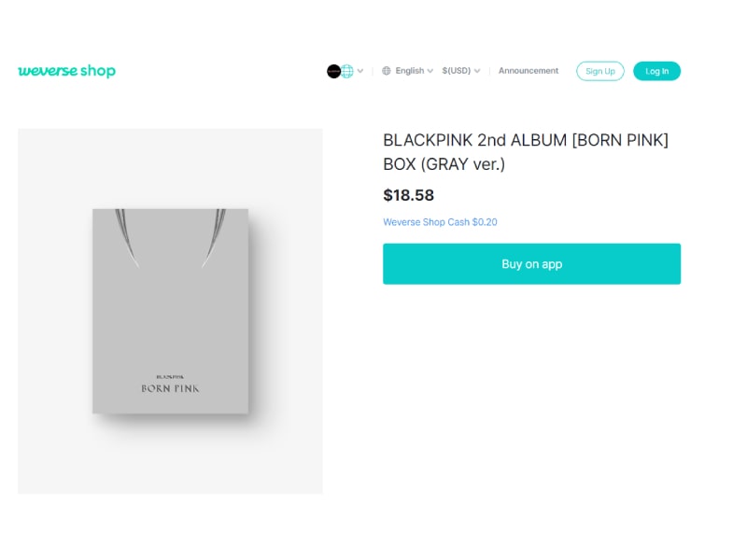Click the Buy on app button
This screenshot has width=747, height=560.
point(531,264)
